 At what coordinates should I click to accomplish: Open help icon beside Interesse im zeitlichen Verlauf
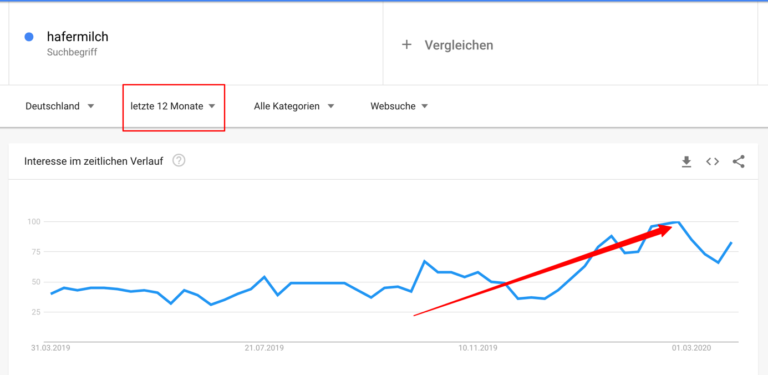[x=179, y=160]
